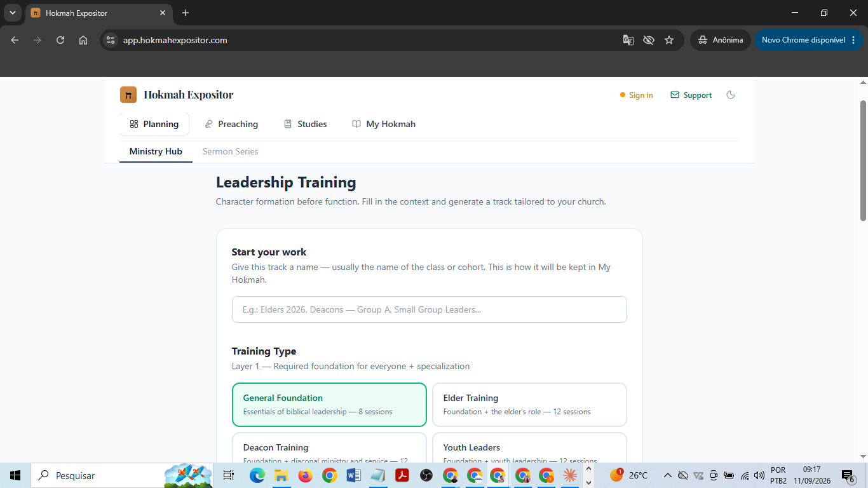
Task: Open the Planning tab
Action: (154, 124)
